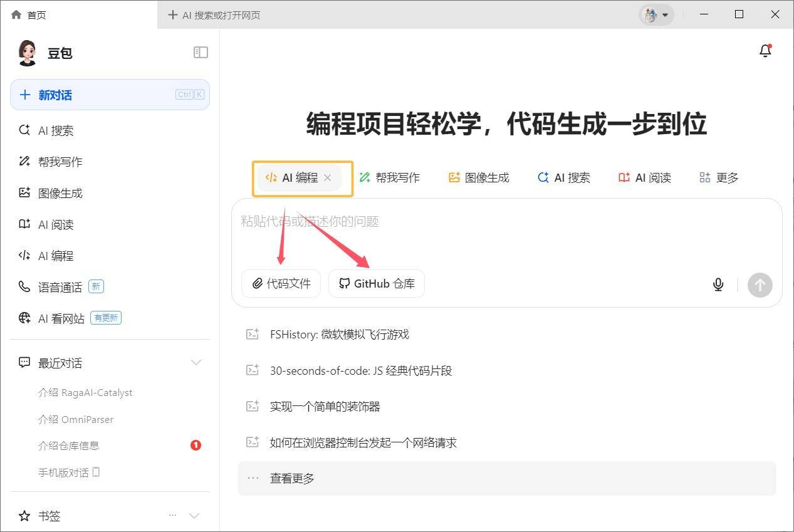Click the terminal icon beside 30-seconds-of-code

[252, 370]
